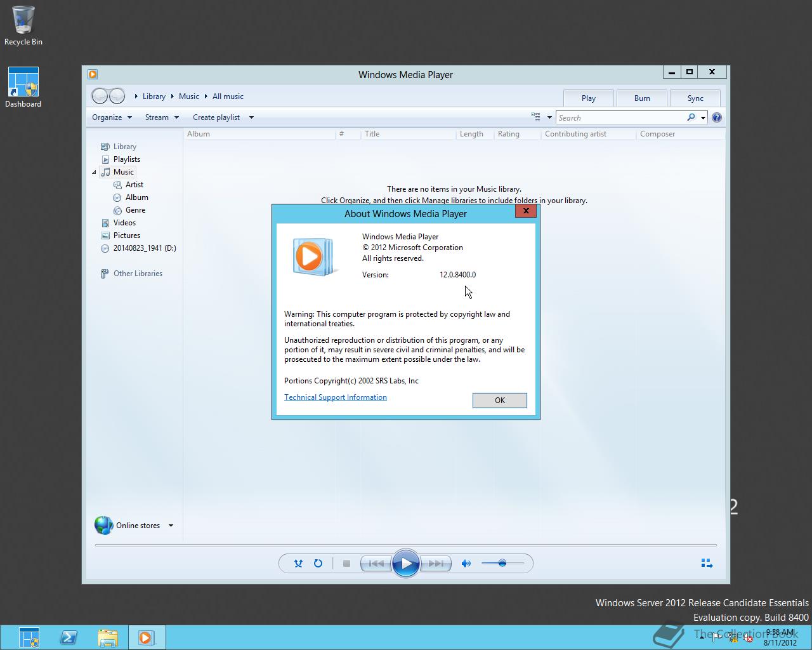This screenshot has width=812, height=650.
Task: Open the search options dropdown arrow
Action: [703, 118]
